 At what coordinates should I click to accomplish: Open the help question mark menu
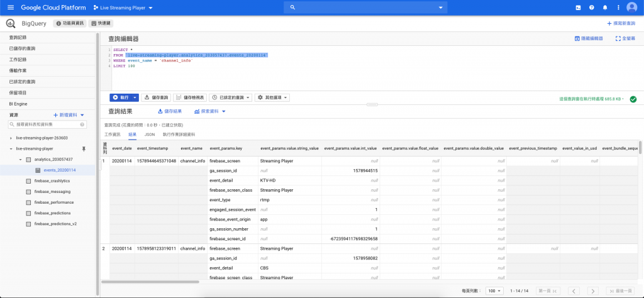point(591,8)
